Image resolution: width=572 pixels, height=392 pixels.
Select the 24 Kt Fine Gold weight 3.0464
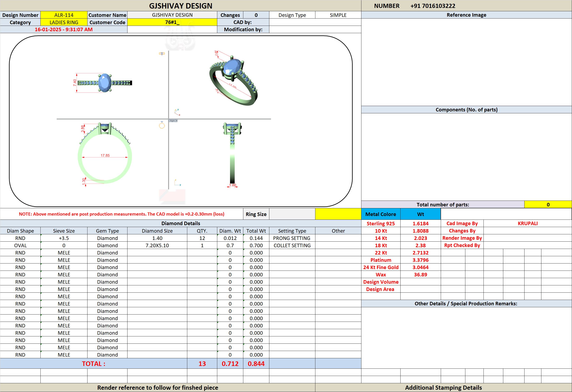tap(421, 267)
